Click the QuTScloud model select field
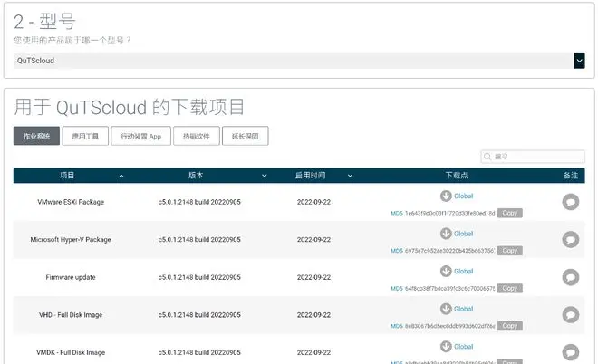Image resolution: width=598 pixels, height=364 pixels. (x=299, y=61)
